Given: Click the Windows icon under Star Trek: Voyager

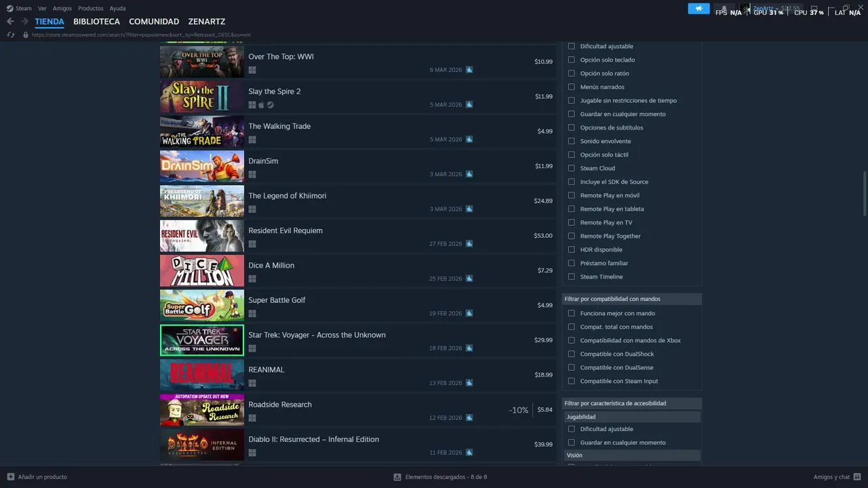Looking at the screenshot, I should (252, 348).
